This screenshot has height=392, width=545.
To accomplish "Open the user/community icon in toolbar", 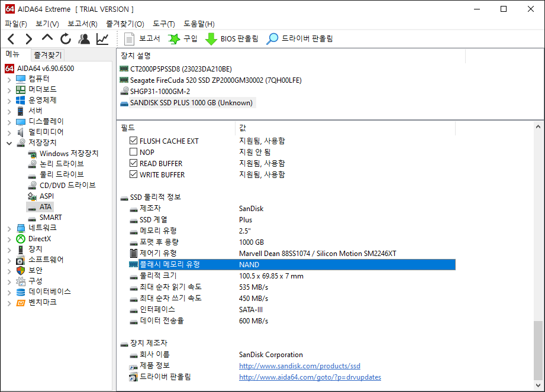I will click(84, 39).
